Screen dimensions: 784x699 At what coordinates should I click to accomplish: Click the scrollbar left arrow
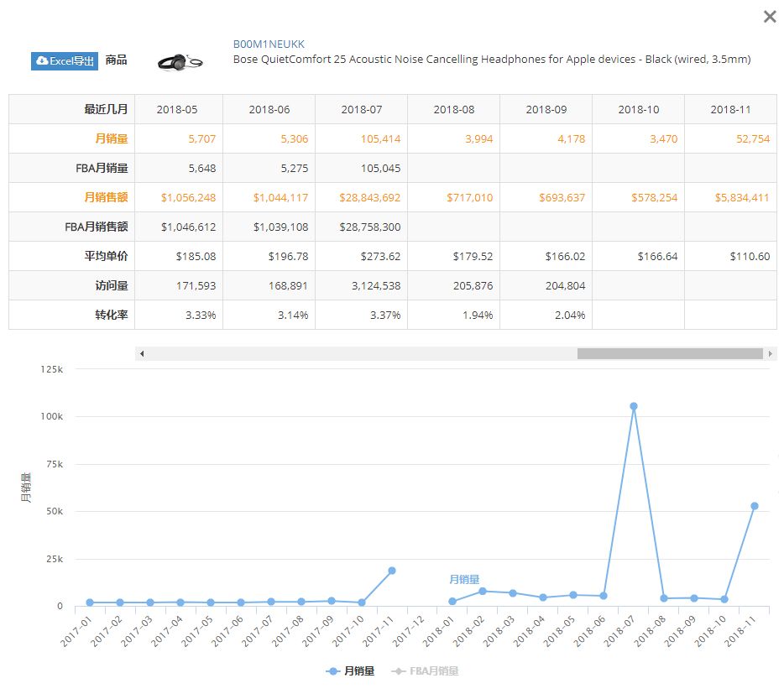(x=142, y=354)
